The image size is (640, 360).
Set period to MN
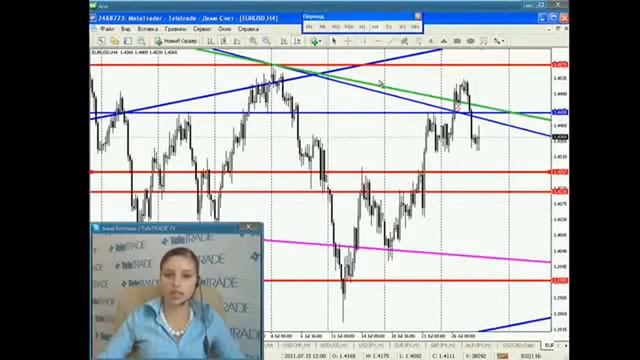415,27
